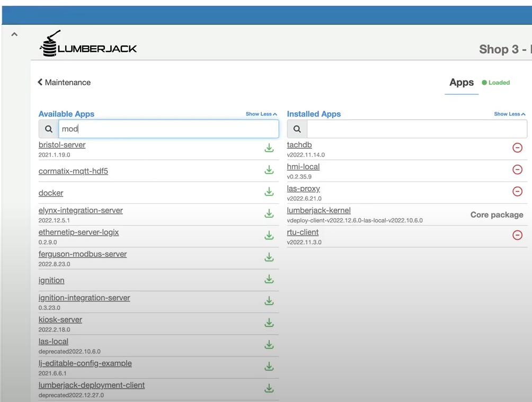Open ferguson-modbus-server link
The image size is (532, 402).
(x=83, y=254)
